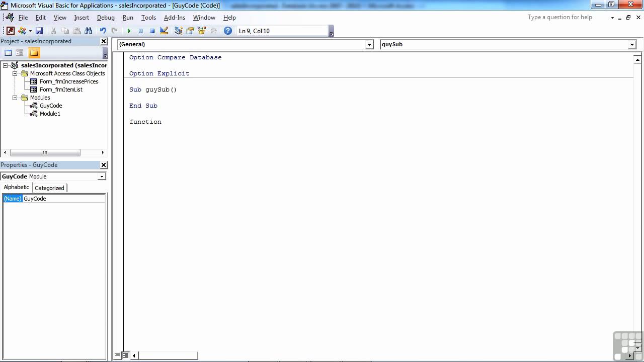Open the Insert Module dropdown arrow
This screenshot has height=362, width=644.
point(30,31)
